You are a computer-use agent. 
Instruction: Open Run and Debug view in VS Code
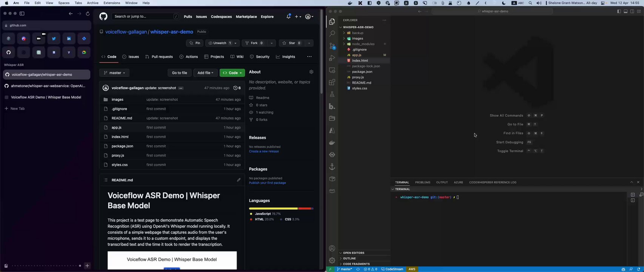[x=332, y=58]
